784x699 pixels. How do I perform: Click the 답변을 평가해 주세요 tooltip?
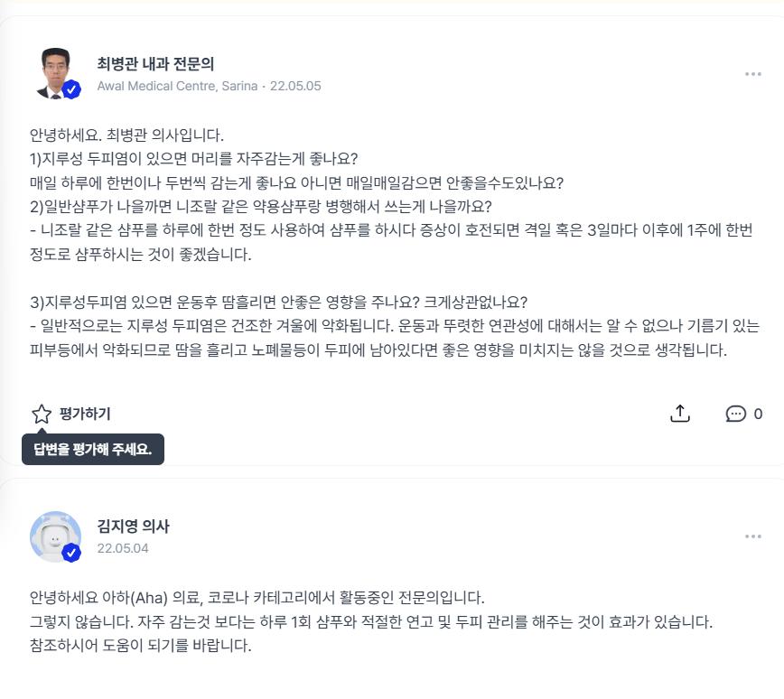point(92,449)
